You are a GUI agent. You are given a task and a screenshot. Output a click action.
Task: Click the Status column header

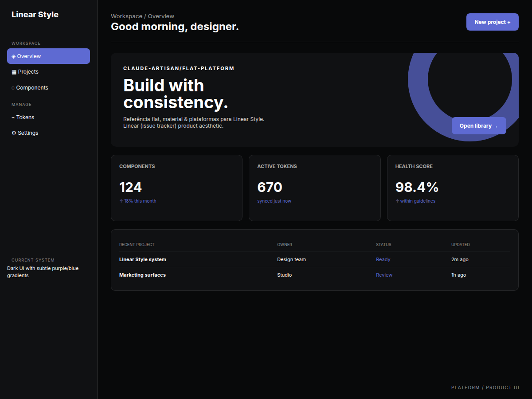(x=383, y=245)
